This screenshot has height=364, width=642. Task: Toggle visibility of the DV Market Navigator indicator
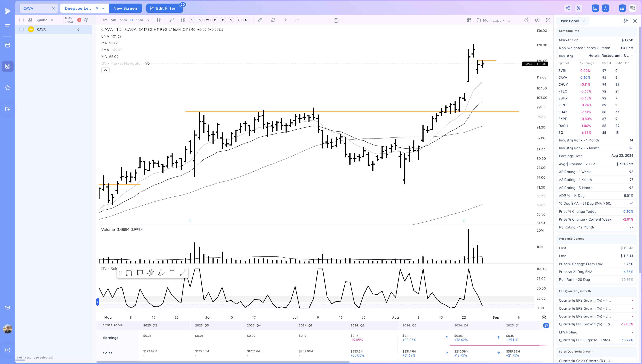pos(147,63)
